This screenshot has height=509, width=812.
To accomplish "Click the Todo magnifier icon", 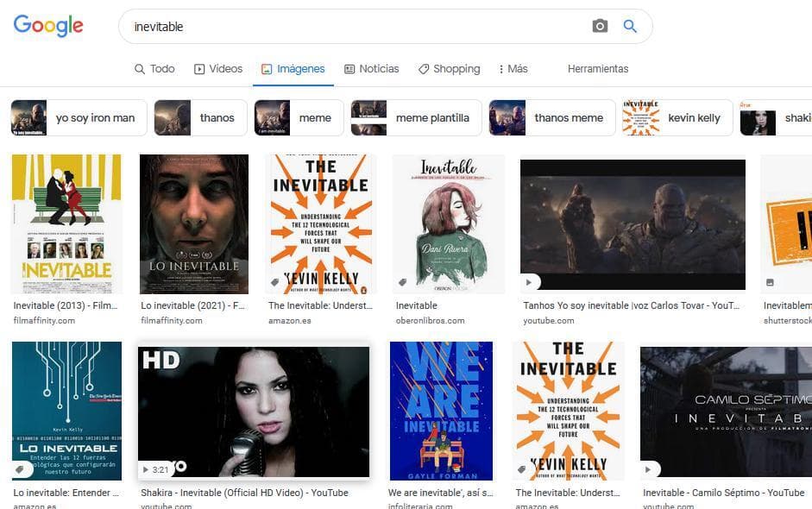I will click(140, 69).
